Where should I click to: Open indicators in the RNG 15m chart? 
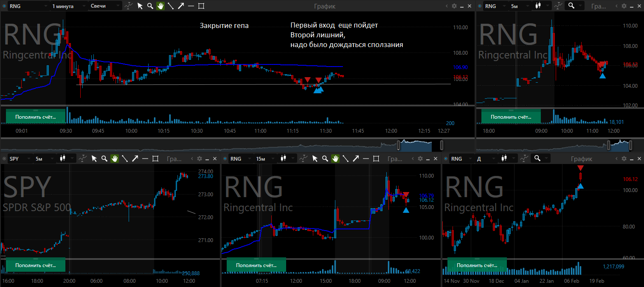point(304,159)
